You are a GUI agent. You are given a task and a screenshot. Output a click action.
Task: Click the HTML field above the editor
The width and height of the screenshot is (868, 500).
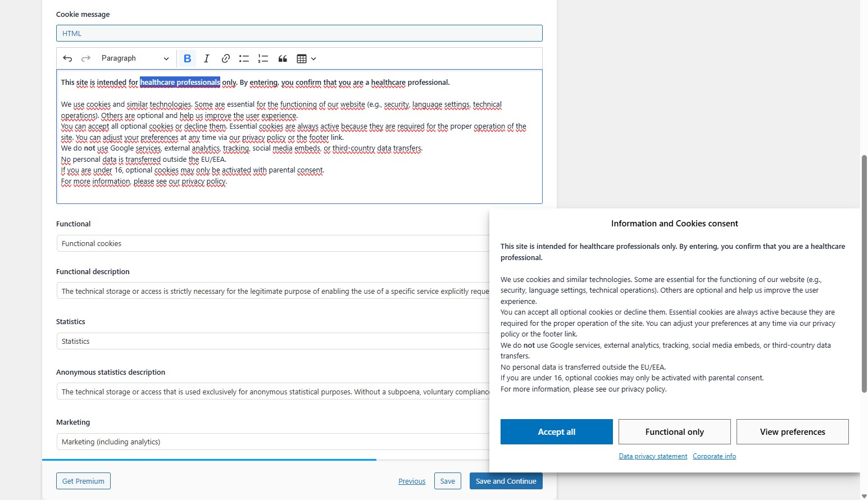coord(299,33)
